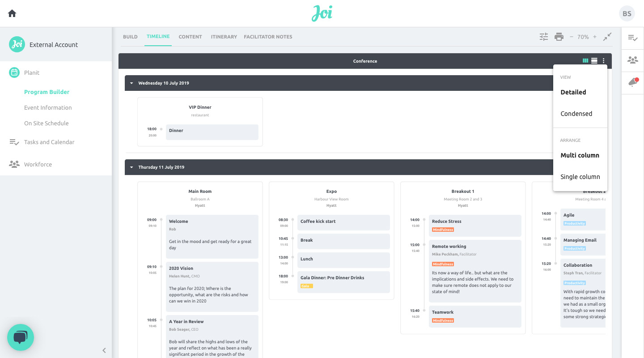Image resolution: width=644 pixels, height=358 pixels.
Task: Open right sidebar tasks checklist icon
Action: 633,38
